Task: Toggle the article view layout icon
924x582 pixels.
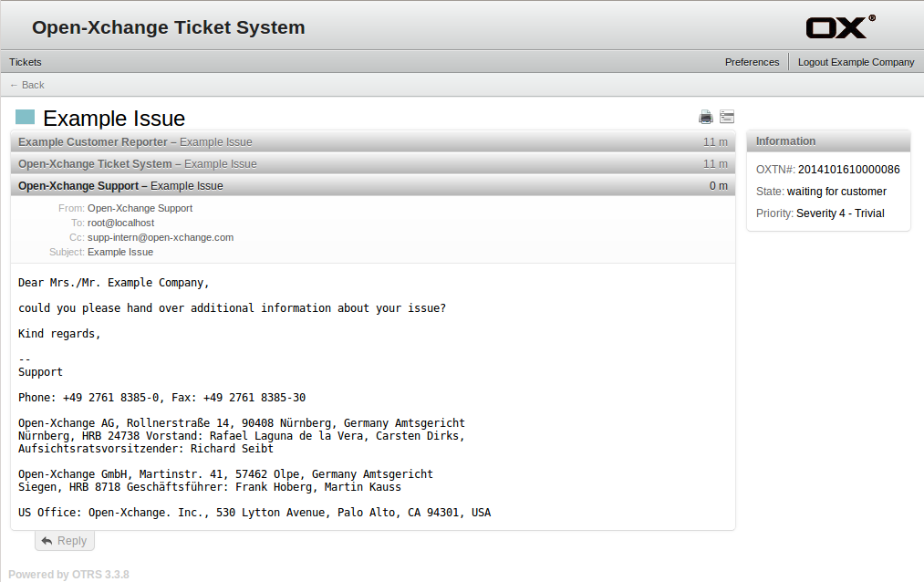Action: (727, 117)
